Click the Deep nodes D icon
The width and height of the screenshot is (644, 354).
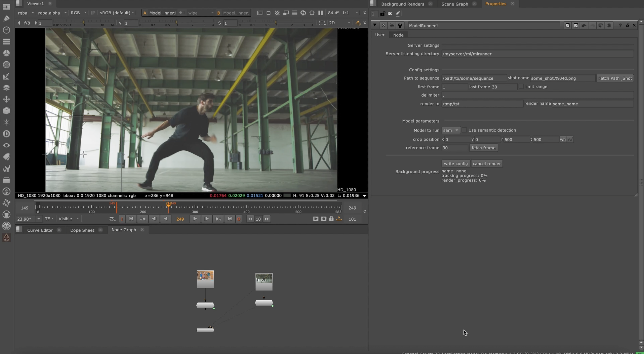(6, 134)
